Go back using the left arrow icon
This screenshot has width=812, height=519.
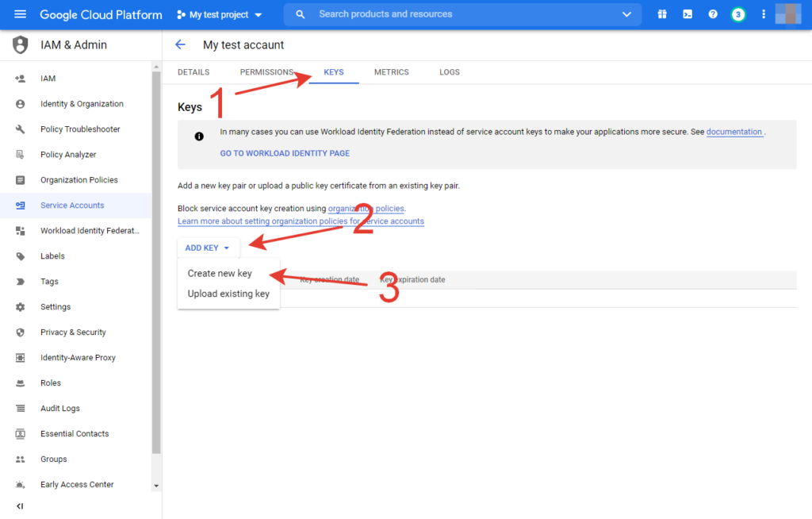pos(180,44)
